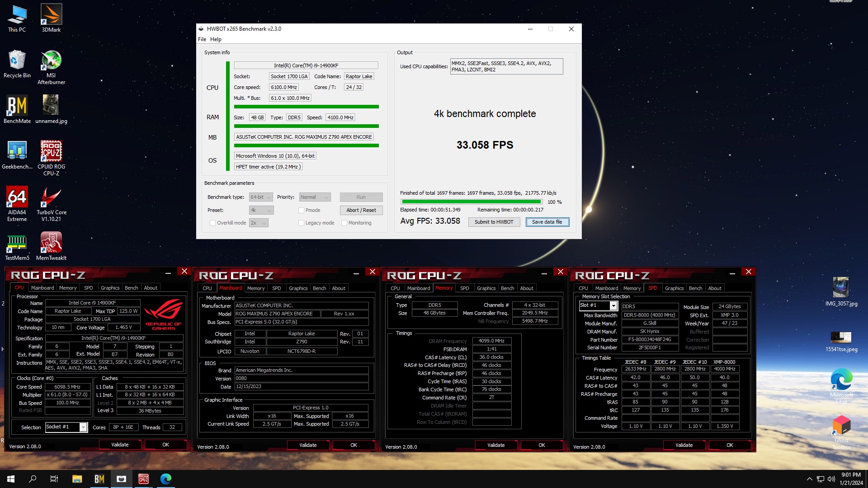This screenshot has height=488, width=868.
Task: Open Edge from the taskbar
Action: tap(166, 479)
